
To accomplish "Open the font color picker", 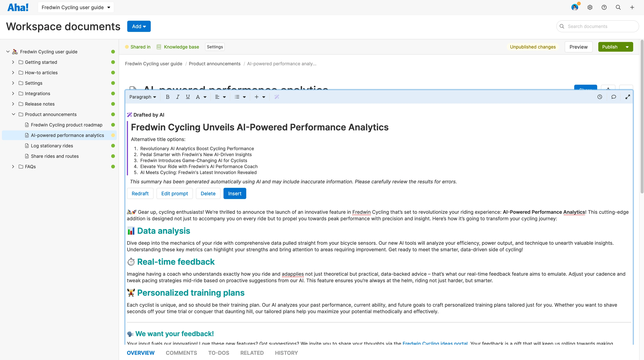I will (x=201, y=97).
